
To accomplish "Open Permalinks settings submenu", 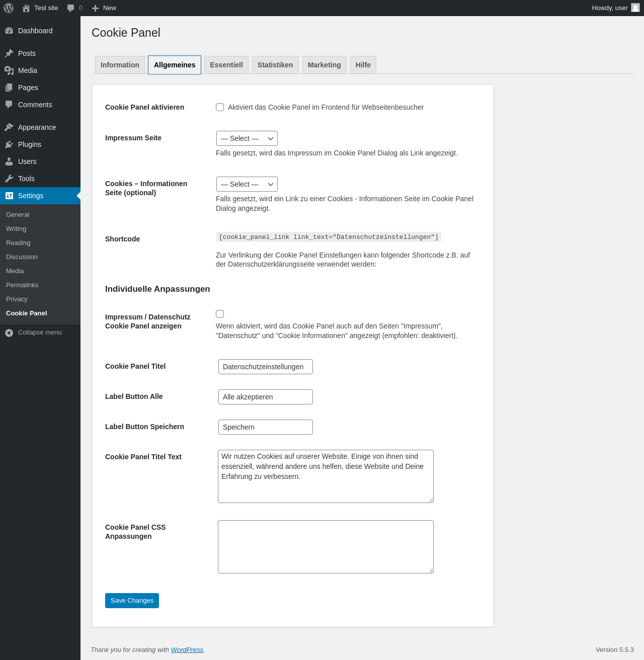I will pos(22,285).
